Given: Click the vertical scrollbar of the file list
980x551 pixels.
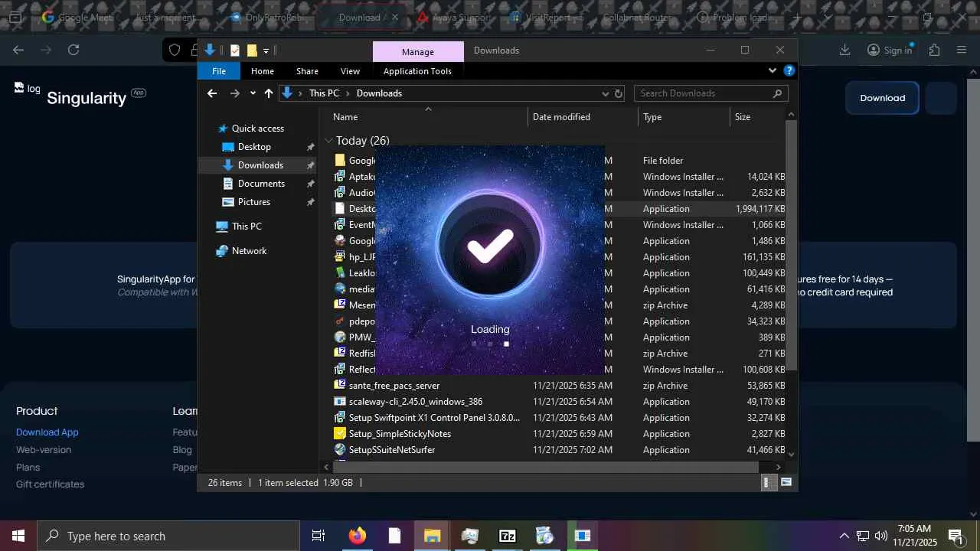Looking at the screenshot, I should tap(792, 245).
